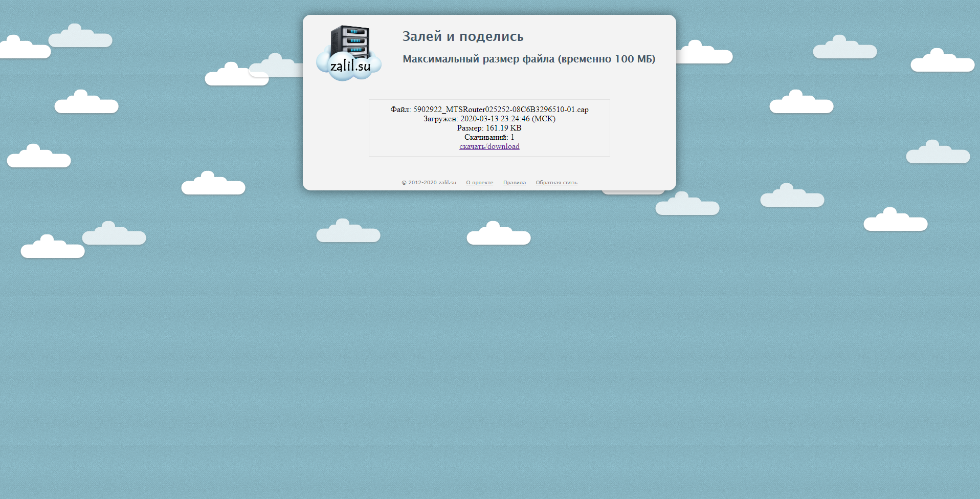The width and height of the screenshot is (980, 499).
Task: Click the Размер 161.19 KB line
Action: point(489,128)
